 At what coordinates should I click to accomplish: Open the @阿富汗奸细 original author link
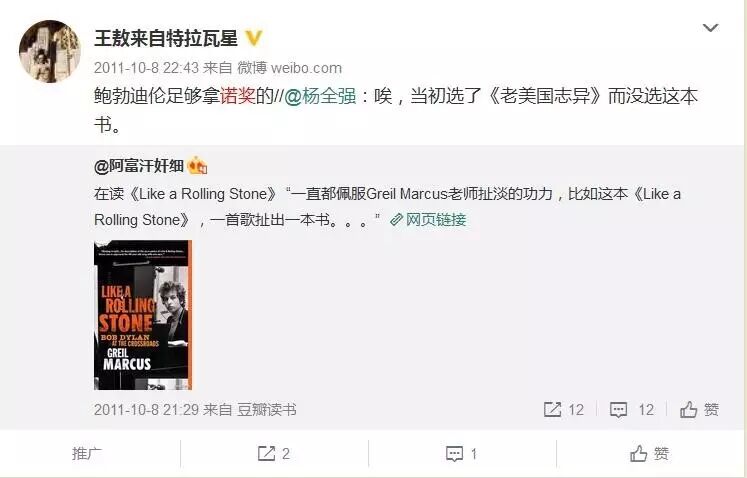point(139,166)
